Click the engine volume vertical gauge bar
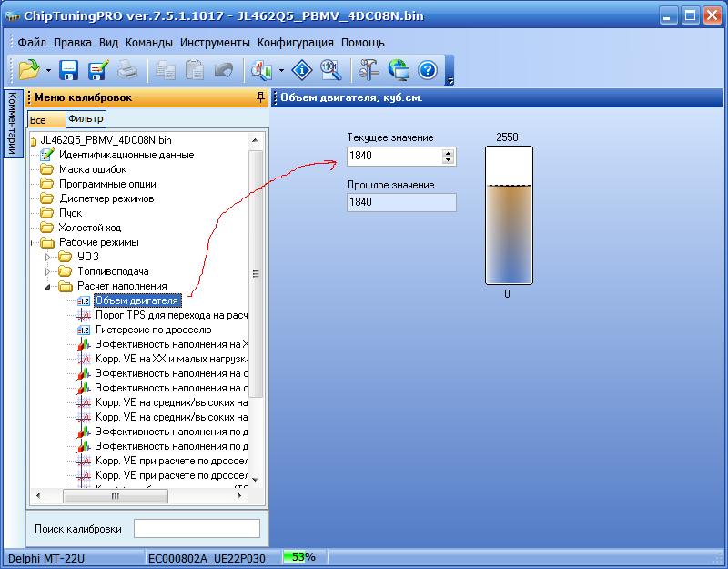 coord(509,215)
